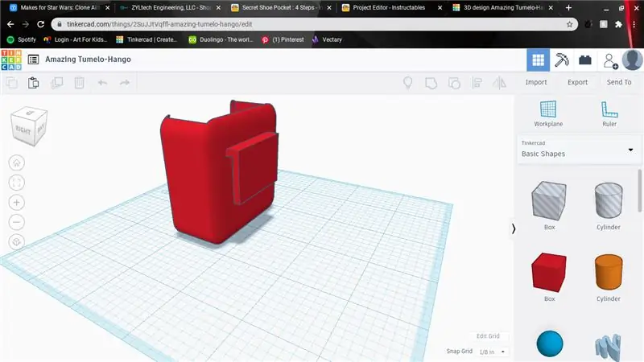This screenshot has width=644, height=362.
Task: Click Send To button
Action: pyautogui.click(x=619, y=82)
